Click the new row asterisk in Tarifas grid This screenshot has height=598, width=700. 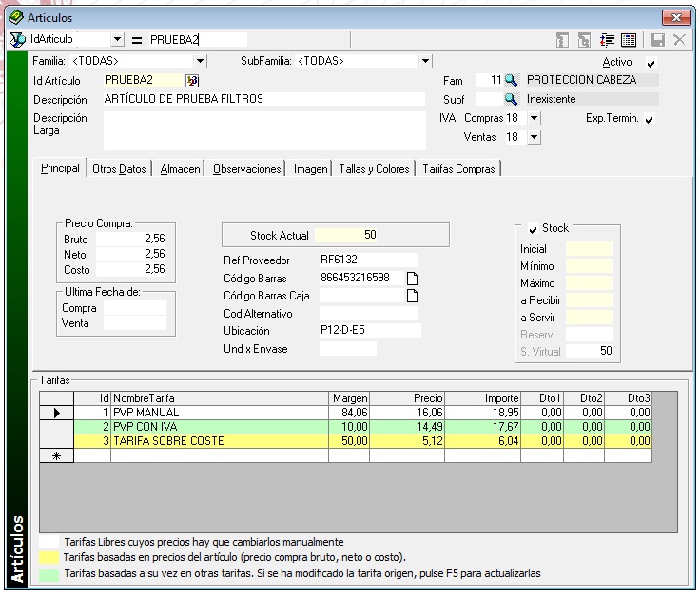pyautogui.click(x=56, y=455)
